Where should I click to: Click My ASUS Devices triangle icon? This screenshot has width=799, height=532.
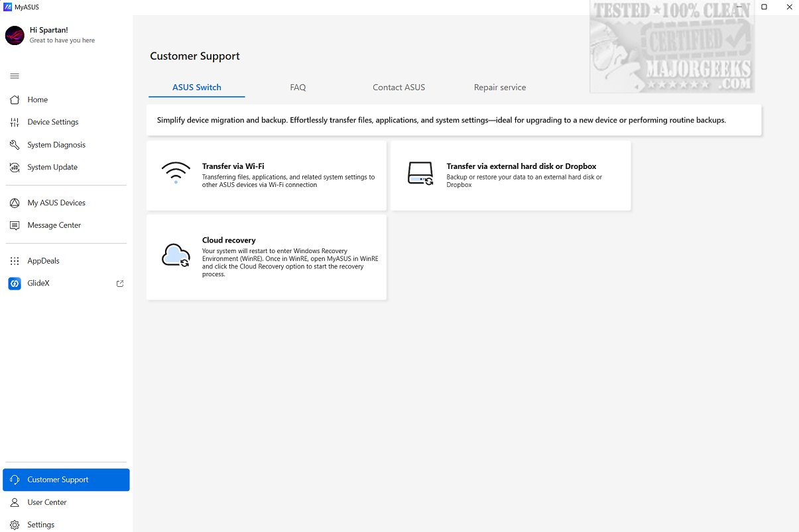[15, 203]
